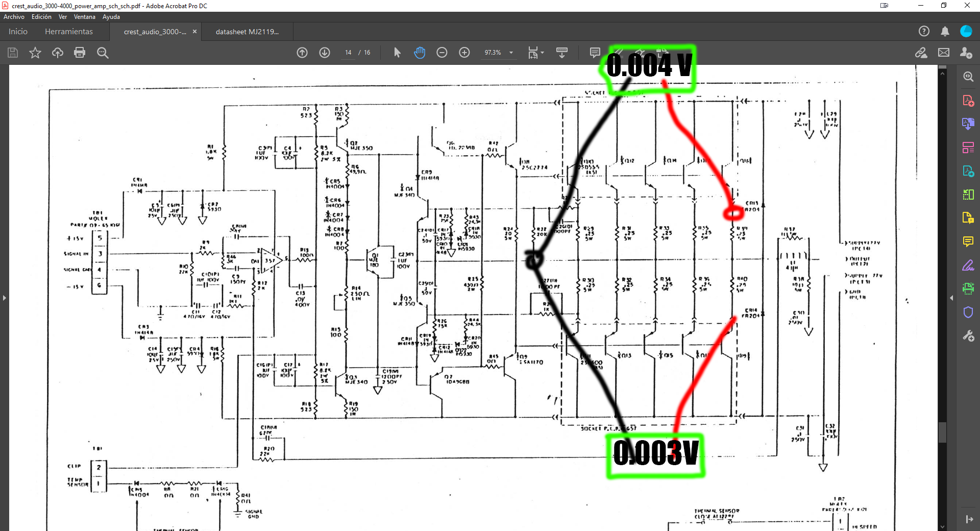Zoom out with minus button
980x531 pixels.
tap(442, 53)
